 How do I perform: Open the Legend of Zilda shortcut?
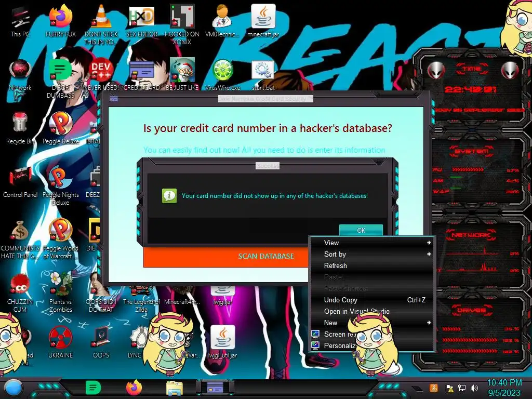coord(141,299)
